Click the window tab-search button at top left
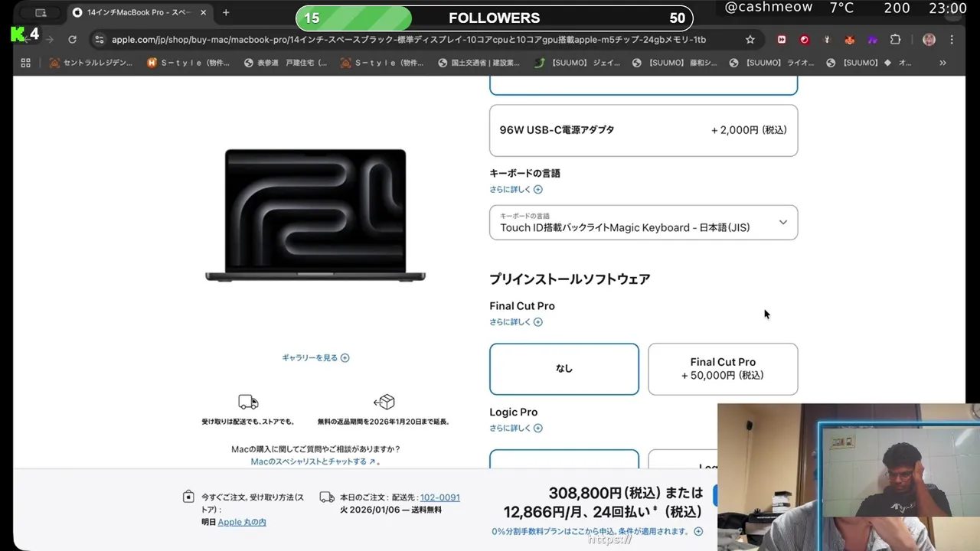Image resolution: width=980 pixels, height=551 pixels. point(41,12)
